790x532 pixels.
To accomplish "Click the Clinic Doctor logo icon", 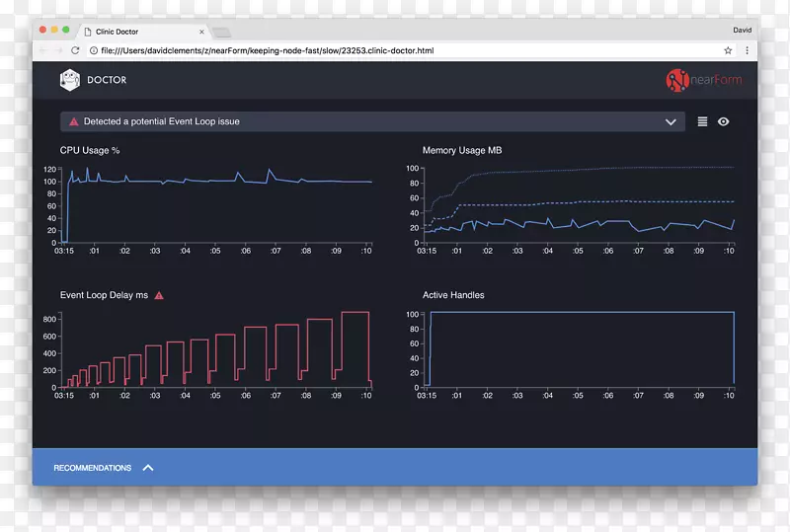I will (69, 80).
